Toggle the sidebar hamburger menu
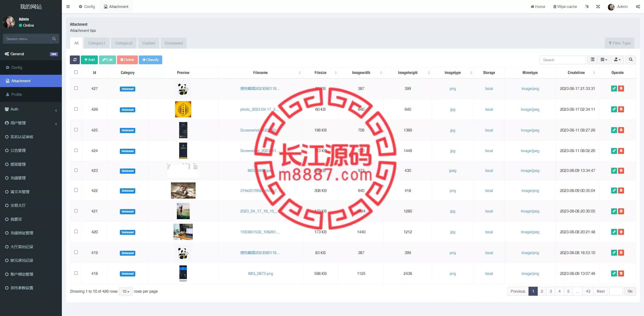Viewport: 644px width, 316px height. pyautogui.click(x=68, y=7)
